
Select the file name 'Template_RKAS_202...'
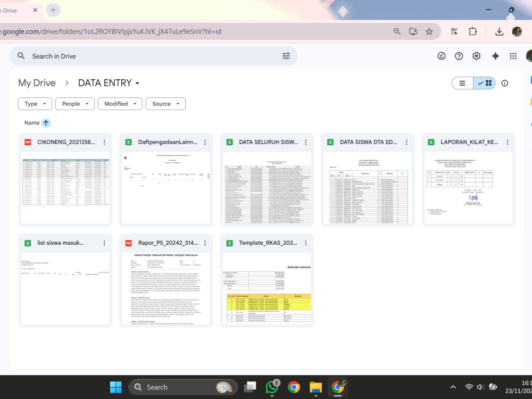click(x=268, y=243)
